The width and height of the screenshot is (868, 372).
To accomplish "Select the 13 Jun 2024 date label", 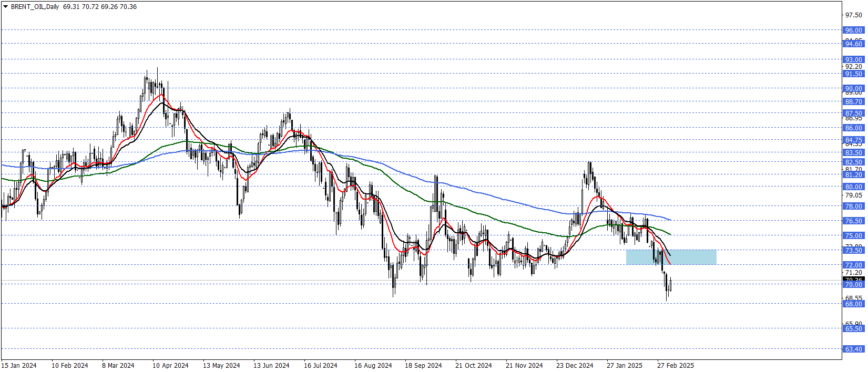I will 271,366.
